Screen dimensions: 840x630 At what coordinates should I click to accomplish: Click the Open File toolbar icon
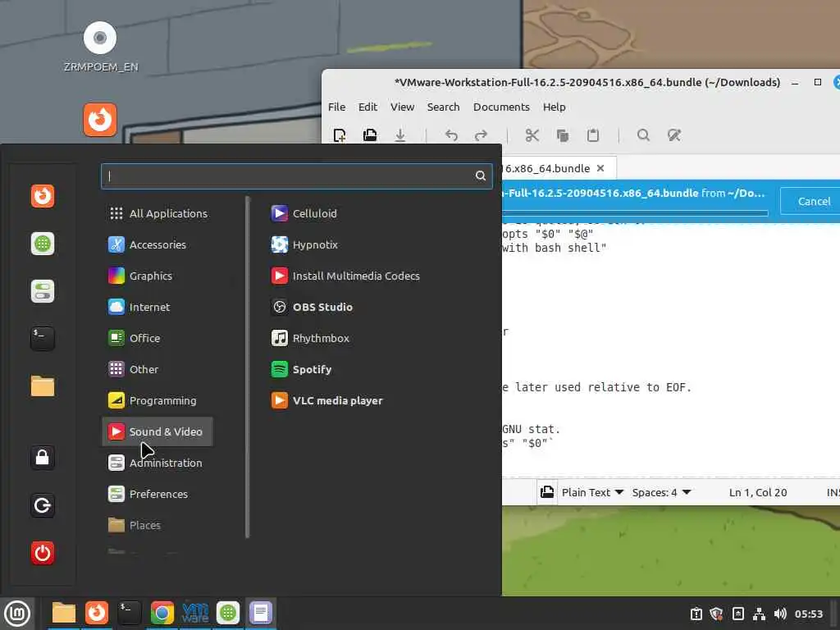tap(370, 135)
